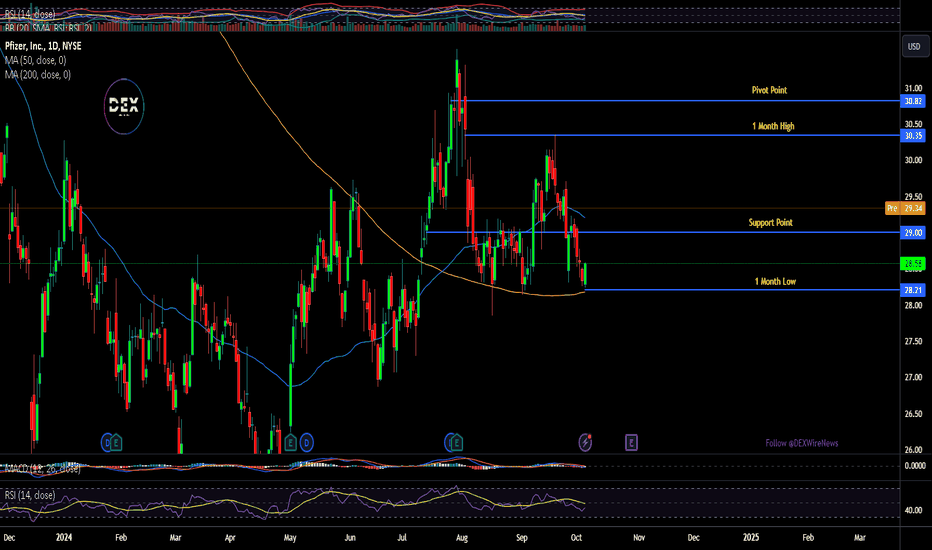Image resolution: width=932 pixels, height=550 pixels.
Task: Click the earnings E icon near August
Action: point(456,442)
